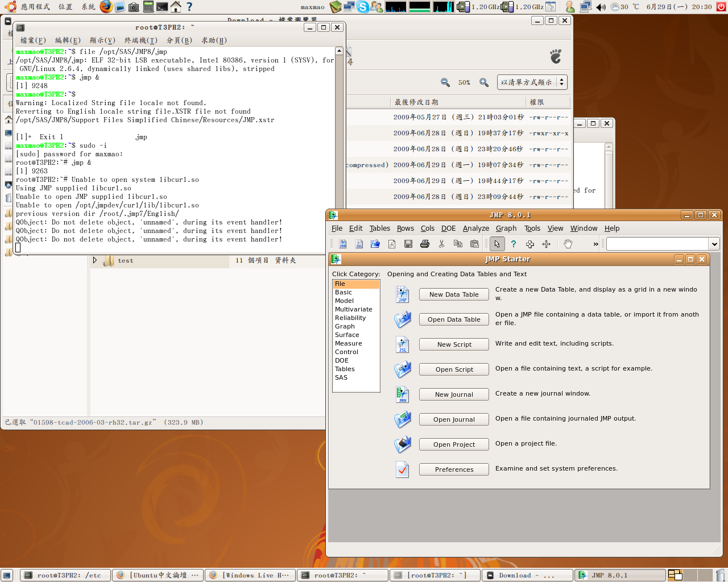Switch to the Download taskbar window button
This screenshot has width=728, height=582.
coord(527,575)
